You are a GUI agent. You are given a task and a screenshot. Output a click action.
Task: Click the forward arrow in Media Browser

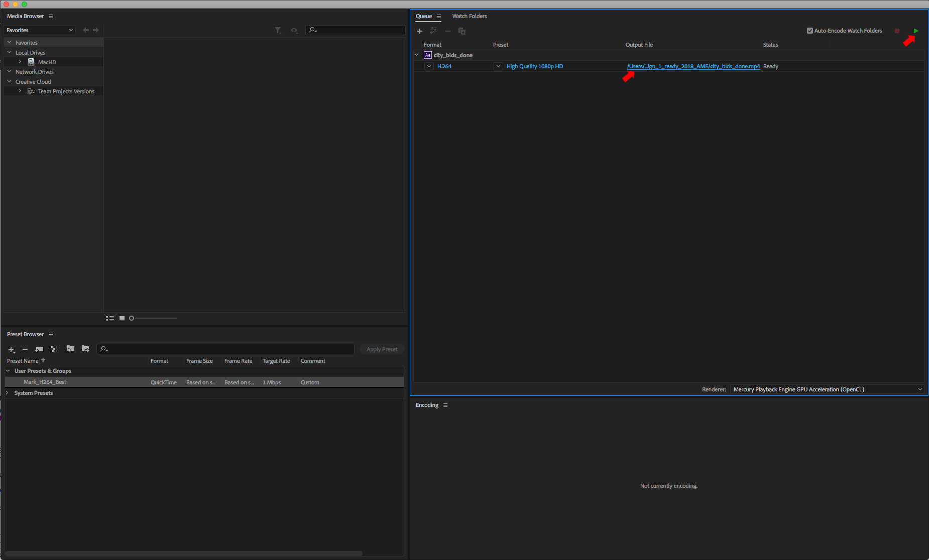[96, 30]
